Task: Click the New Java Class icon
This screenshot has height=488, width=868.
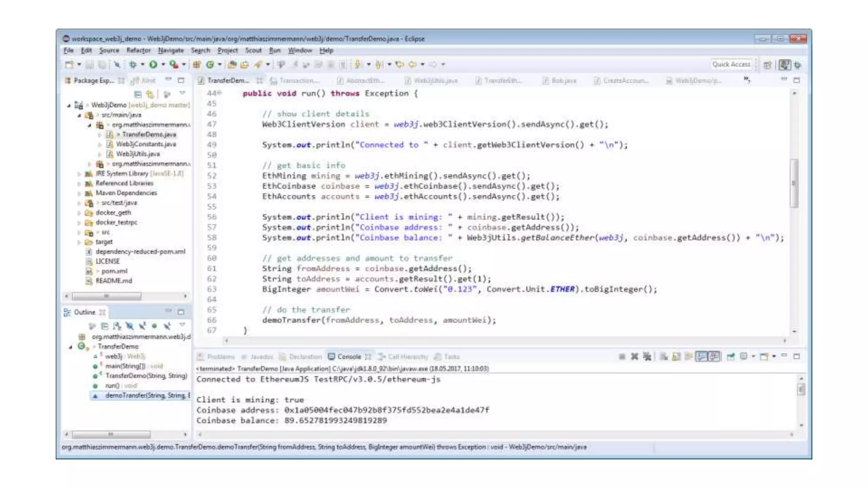Action: [210, 64]
